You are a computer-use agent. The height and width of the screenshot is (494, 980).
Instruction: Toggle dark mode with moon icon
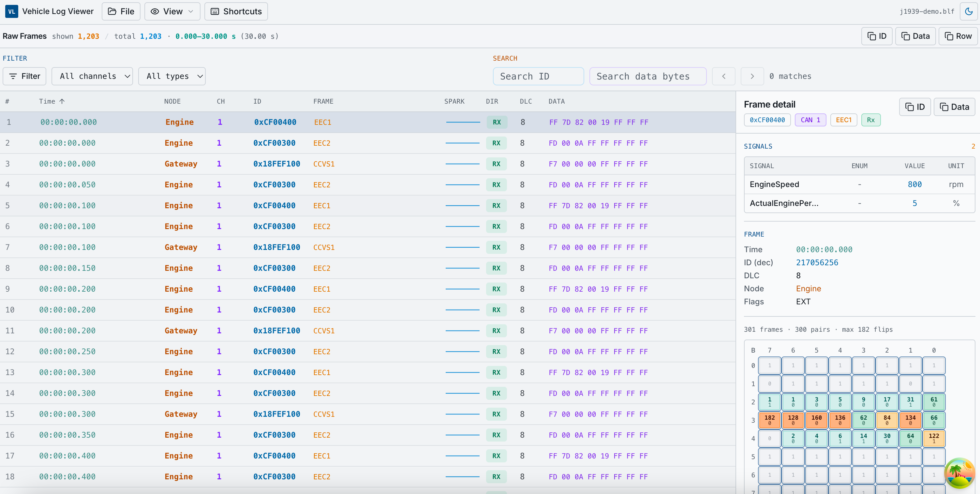(x=969, y=11)
